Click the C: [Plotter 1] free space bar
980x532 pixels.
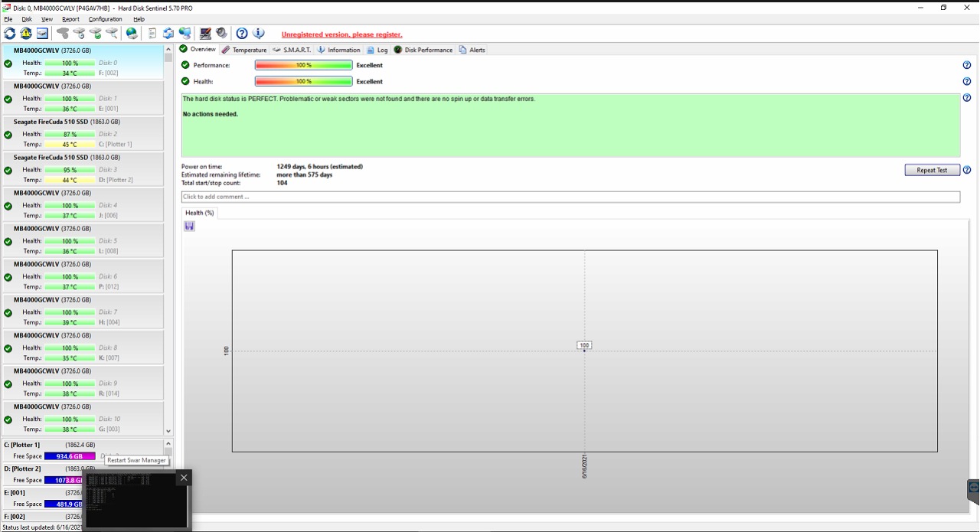[x=70, y=456]
